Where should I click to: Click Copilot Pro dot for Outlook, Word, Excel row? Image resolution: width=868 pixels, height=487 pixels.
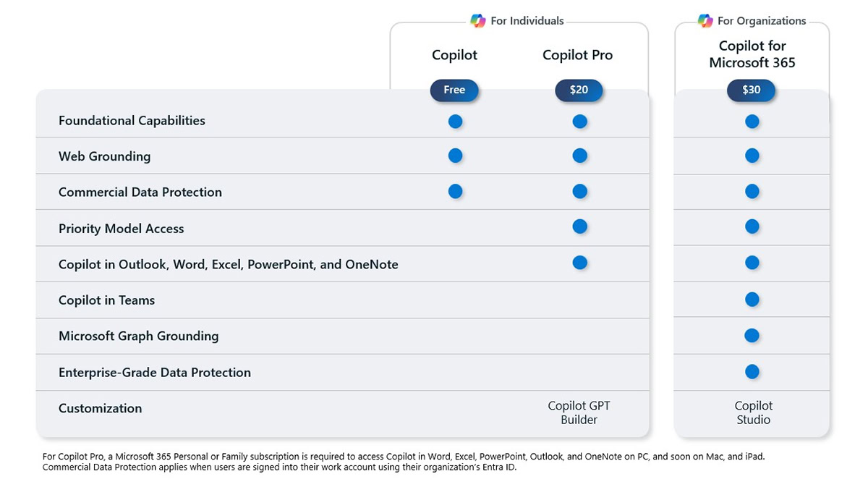tap(579, 263)
